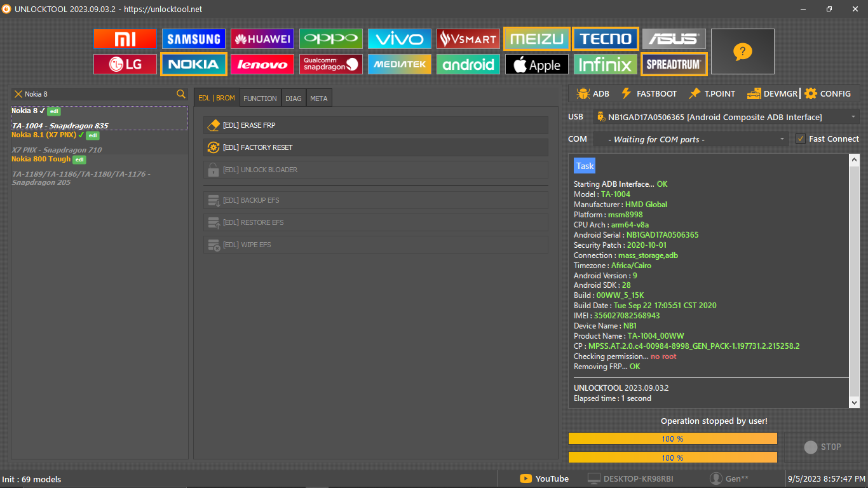Expand the USB device dropdown
The height and width of the screenshot is (488, 868).
coord(853,117)
